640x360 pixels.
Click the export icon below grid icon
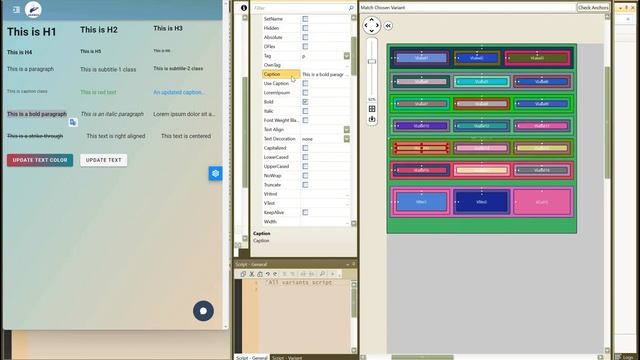click(372, 119)
